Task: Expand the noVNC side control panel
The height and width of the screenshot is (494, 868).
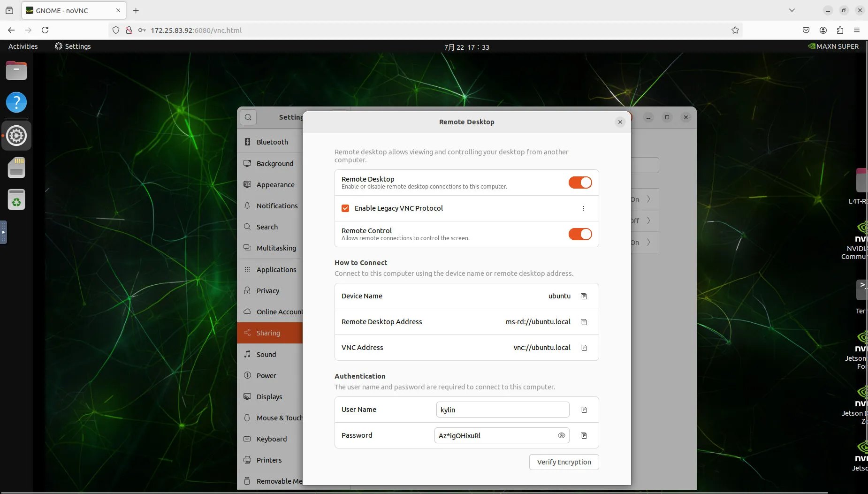Action: 3,232
